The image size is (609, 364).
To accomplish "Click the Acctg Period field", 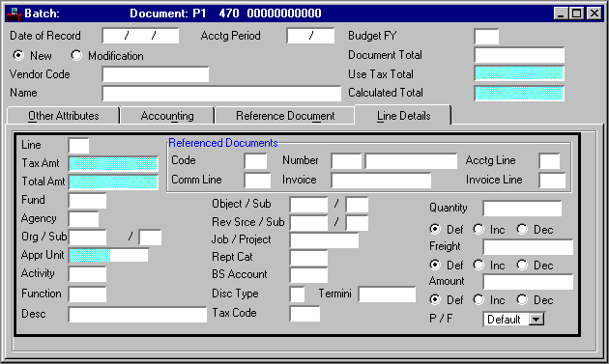I will pos(310,36).
